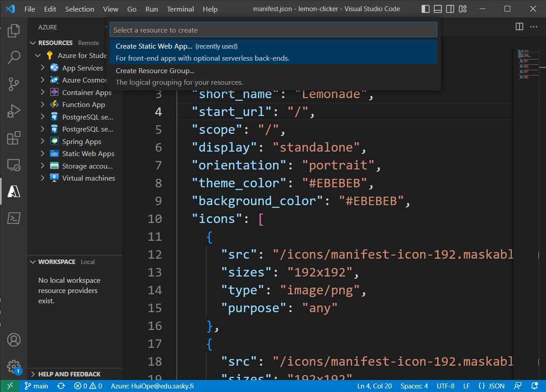
Task: Open the Run menu
Action: point(152,9)
